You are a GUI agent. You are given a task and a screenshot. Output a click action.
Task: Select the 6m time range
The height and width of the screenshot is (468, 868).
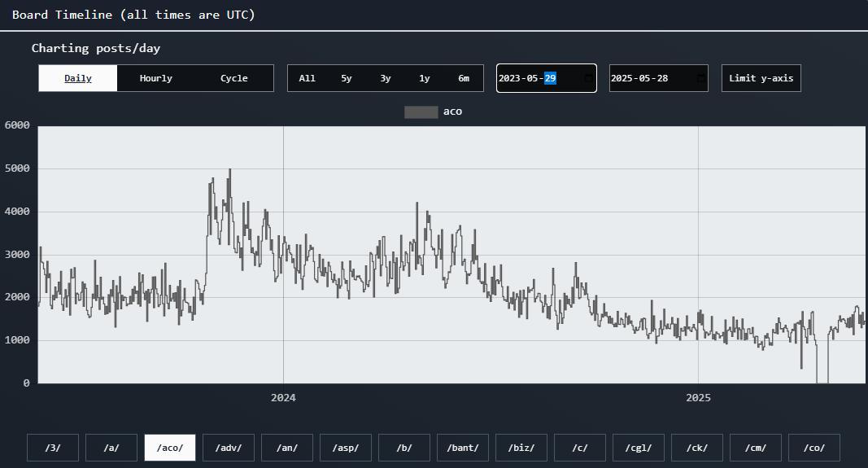(464, 78)
